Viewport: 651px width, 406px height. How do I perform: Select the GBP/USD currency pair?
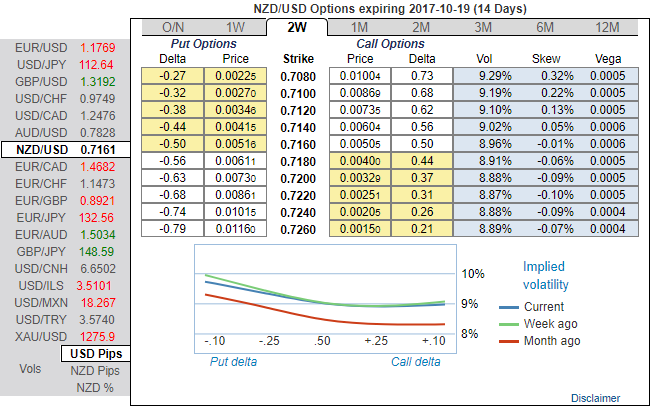[x=64, y=81]
